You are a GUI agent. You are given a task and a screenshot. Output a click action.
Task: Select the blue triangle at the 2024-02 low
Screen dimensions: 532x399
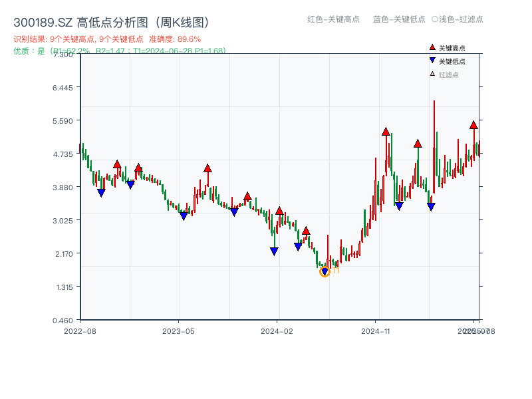pyautogui.click(x=274, y=251)
